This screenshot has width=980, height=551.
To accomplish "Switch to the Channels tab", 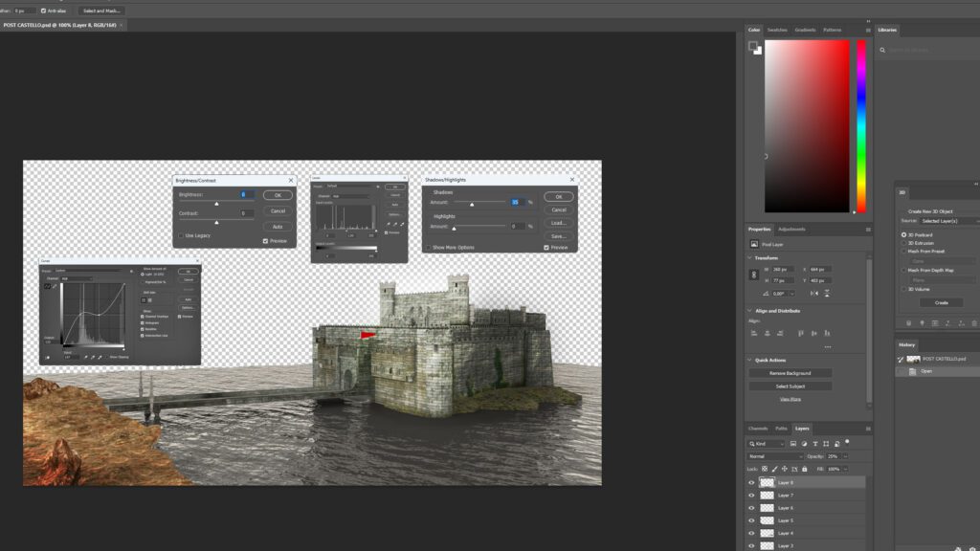I will 758,429.
